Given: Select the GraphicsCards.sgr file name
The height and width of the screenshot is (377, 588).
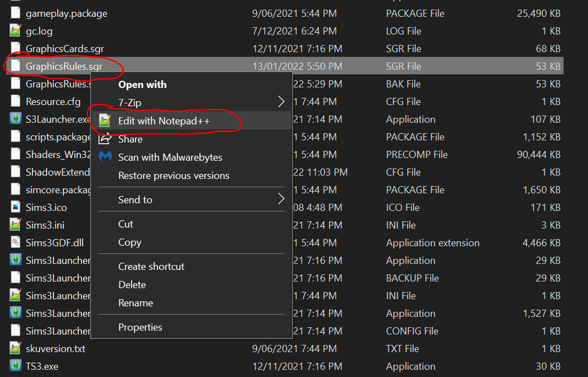Looking at the screenshot, I should [65, 49].
